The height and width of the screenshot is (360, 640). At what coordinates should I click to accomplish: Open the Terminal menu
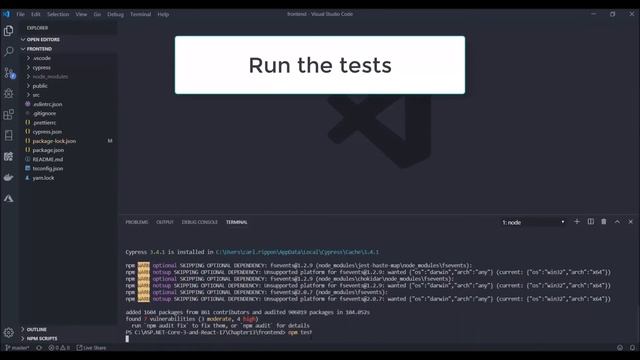coord(140,14)
